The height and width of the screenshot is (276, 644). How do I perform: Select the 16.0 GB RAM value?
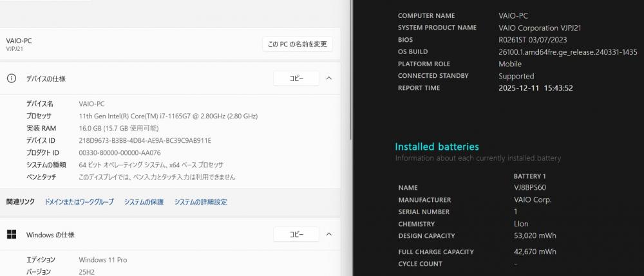pyautogui.click(x=118, y=129)
